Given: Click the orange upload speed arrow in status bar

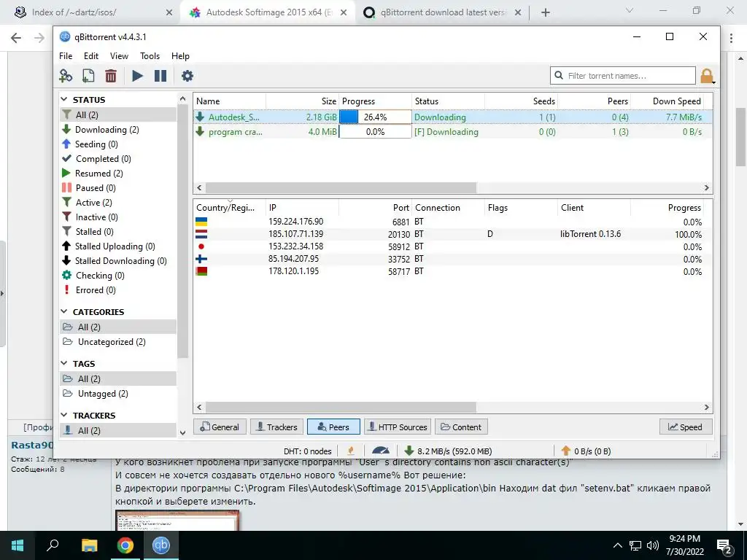Looking at the screenshot, I should [565, 451].
